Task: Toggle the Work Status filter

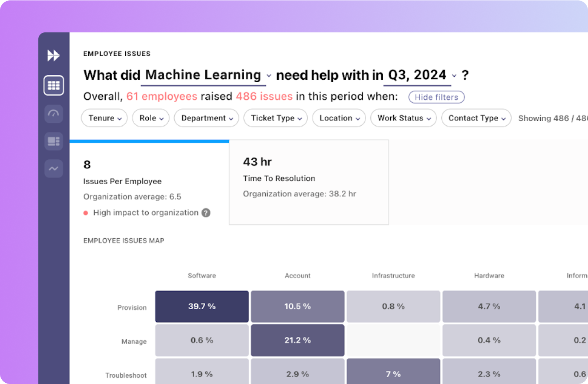Action: tap(403, 118)
